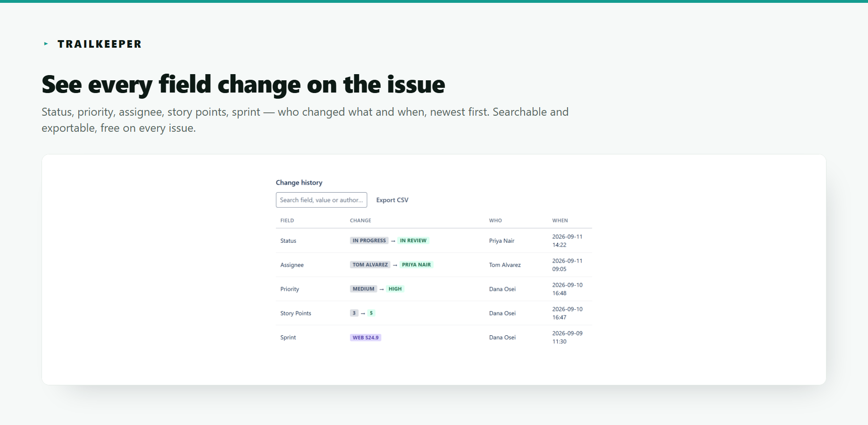Image resolution: width=868 pixels, height=425 pixels.
Task: Click the FIELD column header
Action: point(287,221)
